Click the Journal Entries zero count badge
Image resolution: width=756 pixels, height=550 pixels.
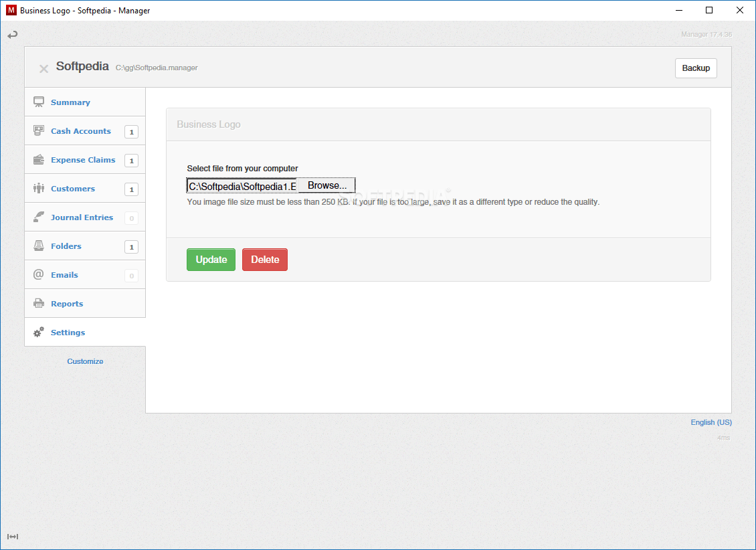[131, 218]
